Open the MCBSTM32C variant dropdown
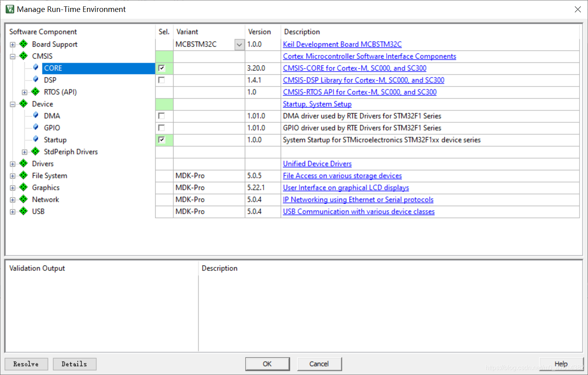The height and width of the screenshot is (375, 588). point(239,45)
